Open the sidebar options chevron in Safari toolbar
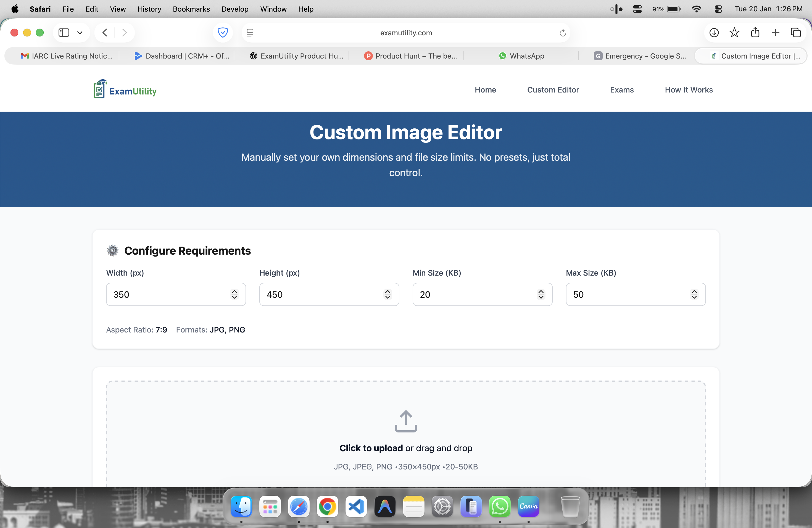Viewport: 812px width, 528px height. 80,32
